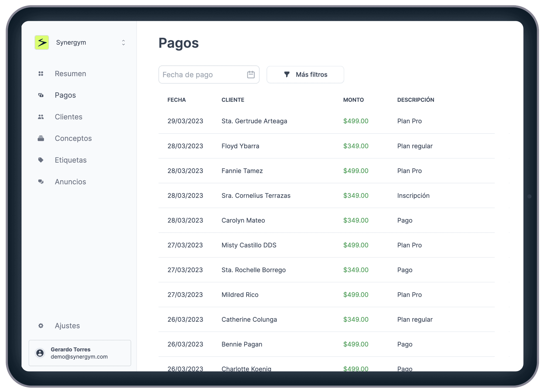The image size is (544, 392).
Task: Click the Synergym logo icon
Action: 42,42
